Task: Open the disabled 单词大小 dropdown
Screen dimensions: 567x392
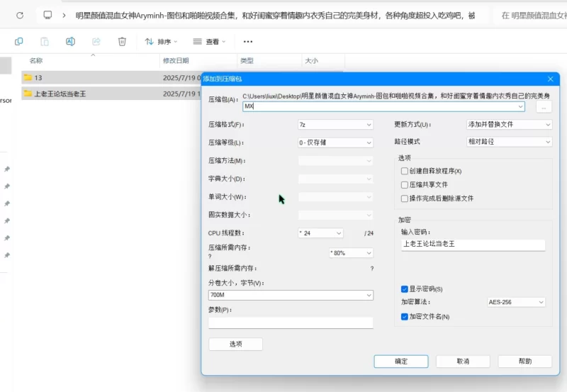Action: pos(335,197)
